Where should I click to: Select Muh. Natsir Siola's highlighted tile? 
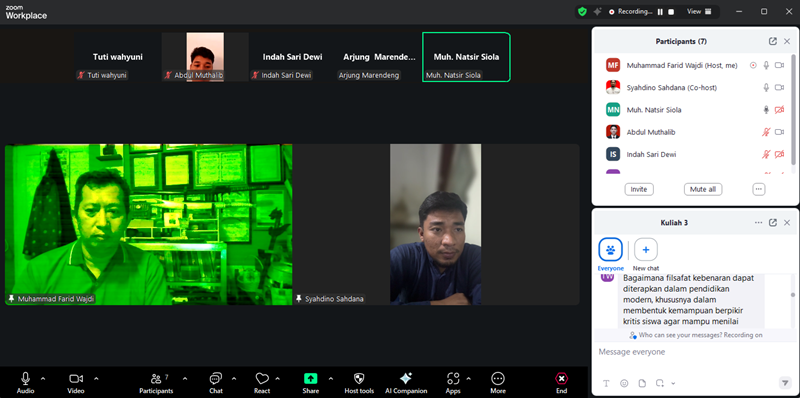[466, 57]
